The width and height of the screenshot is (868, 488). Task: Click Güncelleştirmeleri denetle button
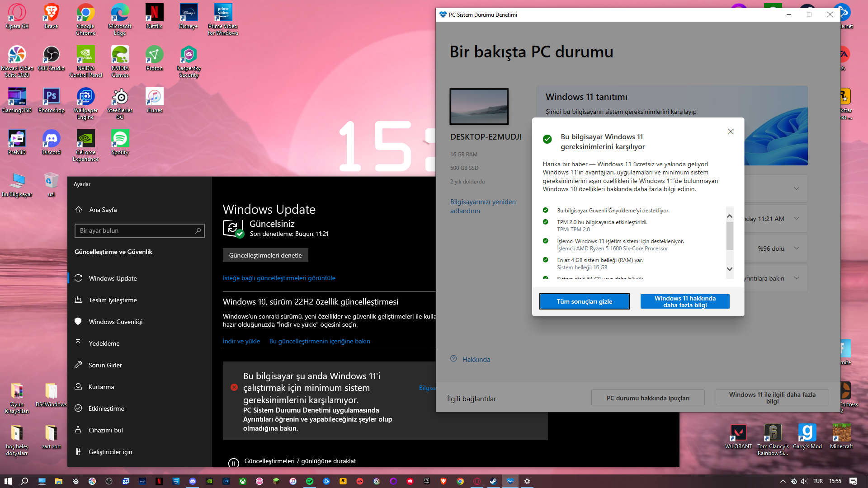(x=265, y=255)
